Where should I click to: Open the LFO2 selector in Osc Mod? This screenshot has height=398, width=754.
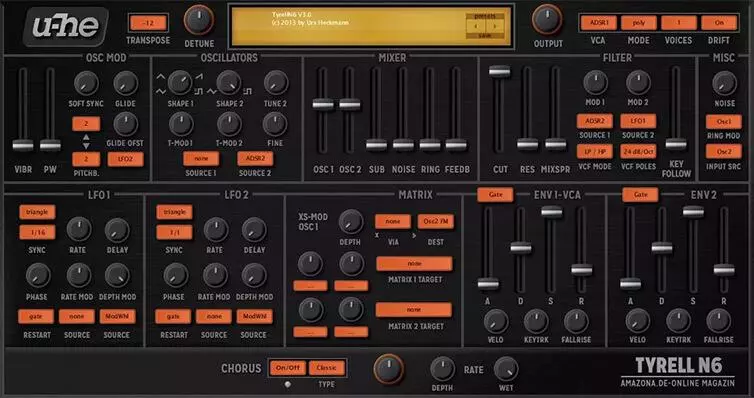click(126, 159)
